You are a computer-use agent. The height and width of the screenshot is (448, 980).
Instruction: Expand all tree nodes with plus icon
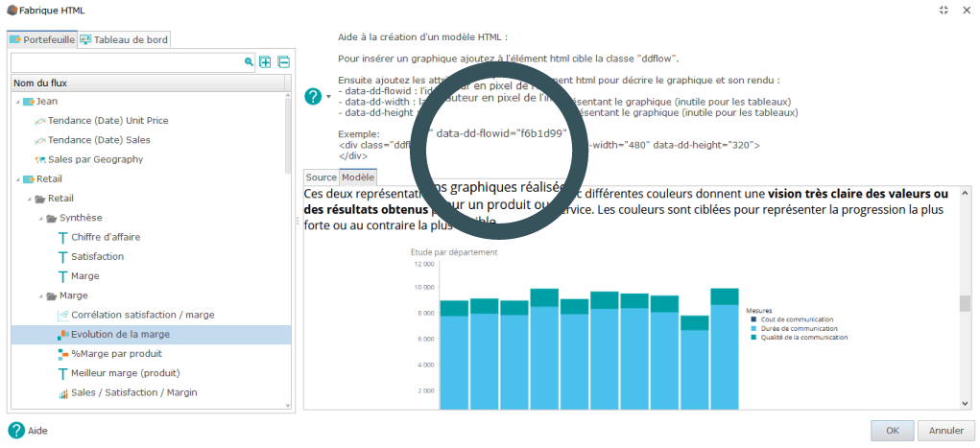pos(265,61)
